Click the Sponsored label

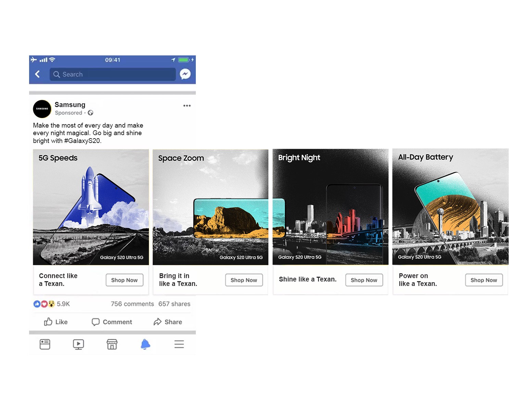pos(68,113)
